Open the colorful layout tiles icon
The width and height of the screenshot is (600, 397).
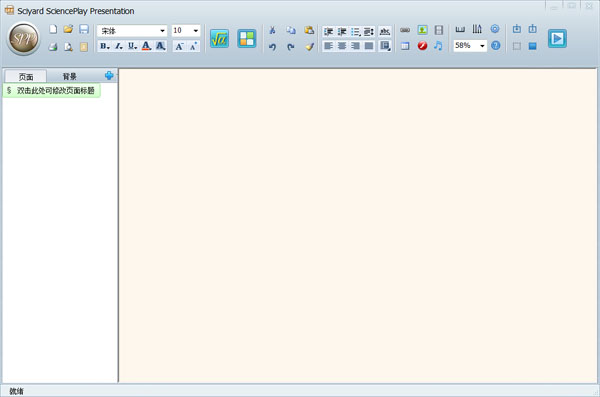tap(247, 39)
